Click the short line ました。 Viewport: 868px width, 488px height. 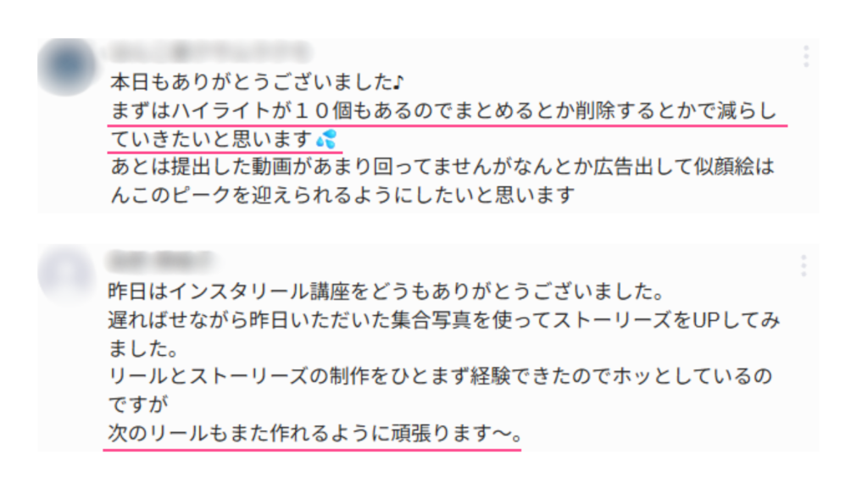coord(143,348)
